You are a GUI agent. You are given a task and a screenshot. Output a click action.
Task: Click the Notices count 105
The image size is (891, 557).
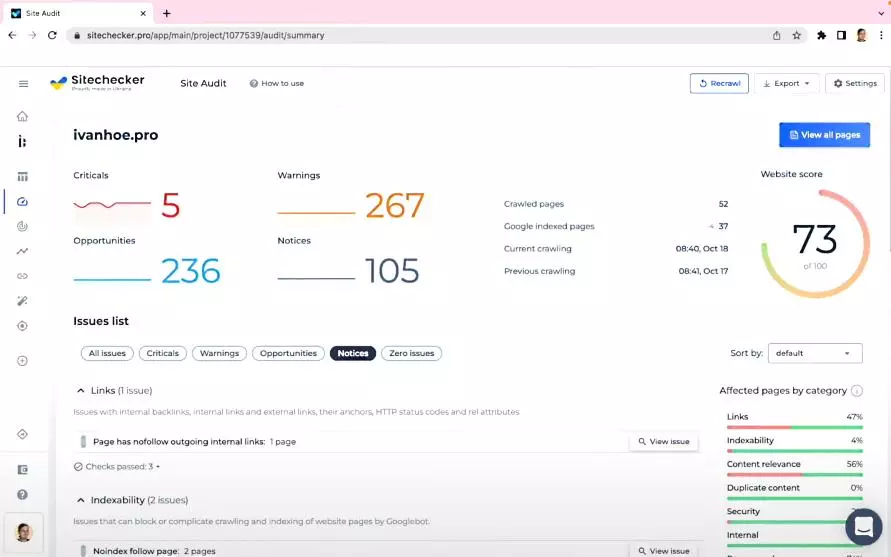(392, 271)
